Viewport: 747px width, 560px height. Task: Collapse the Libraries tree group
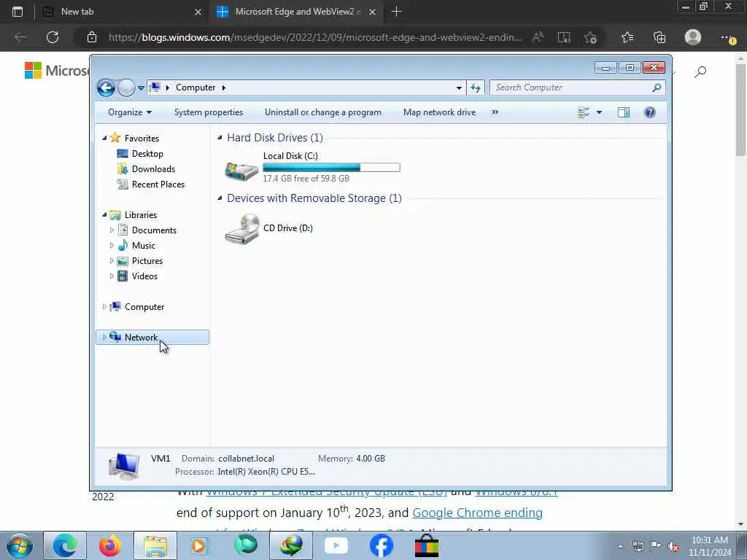click(x=104, y=215)
